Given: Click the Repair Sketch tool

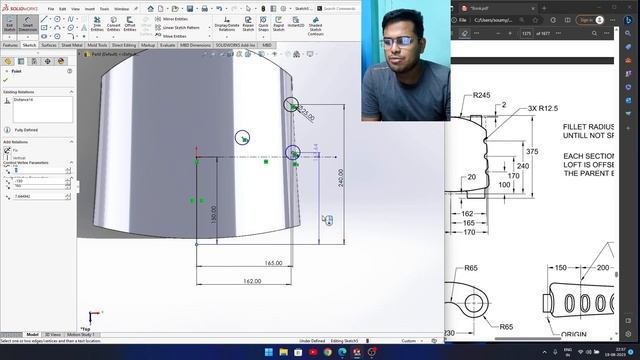Looking at the screenshot, I should coord(248,24).
